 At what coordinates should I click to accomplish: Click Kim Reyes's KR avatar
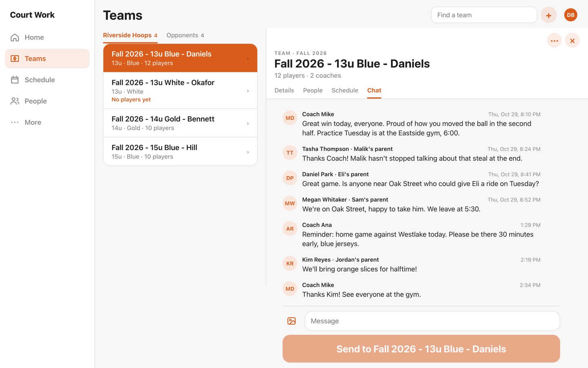point(290,264)
